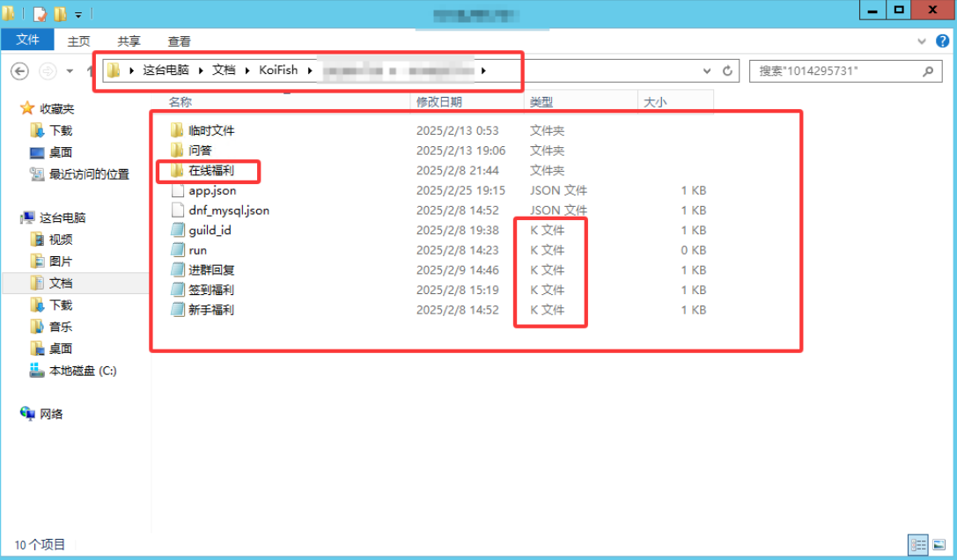Image resolution: width=957 pixels, height=560 pixels.
Task: Open 本地磁盘 (C:) drive icon in sidebar
Action: coord(37,371)
